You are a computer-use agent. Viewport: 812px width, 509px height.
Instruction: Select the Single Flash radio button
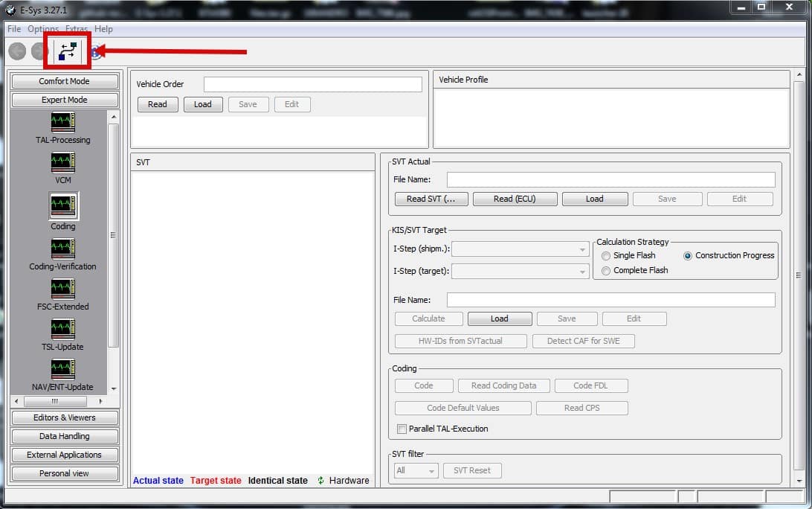click(606, 256)
